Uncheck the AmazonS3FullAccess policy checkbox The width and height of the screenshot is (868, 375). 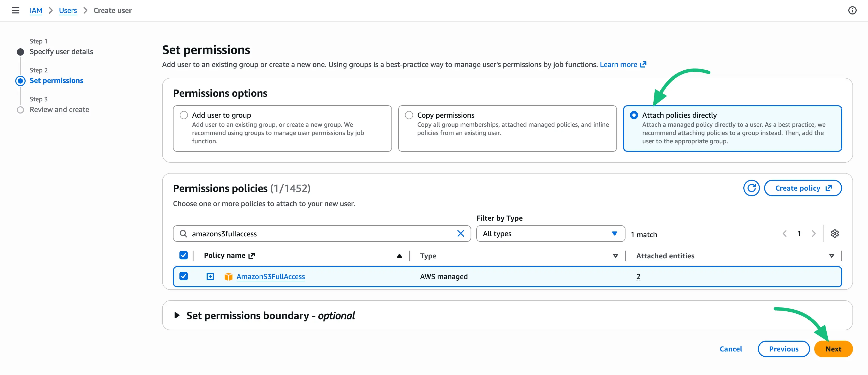coord(184,276)
